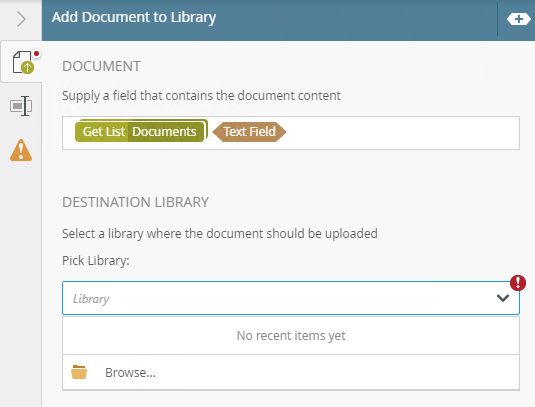Click the 'Pick Library:' label

96,261
